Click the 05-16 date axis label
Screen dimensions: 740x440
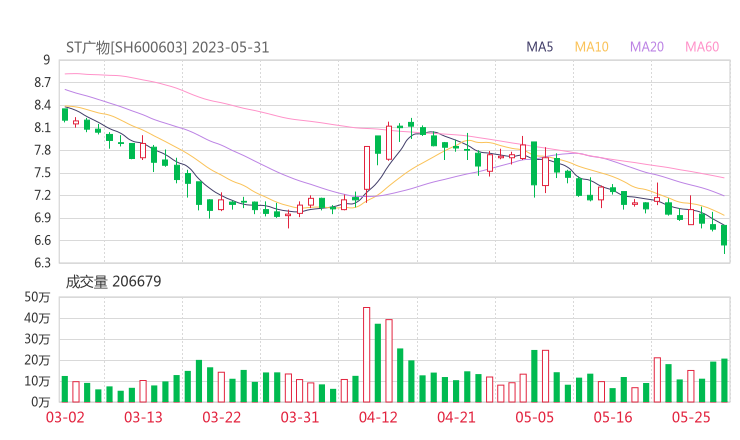click(x=613, y=417)
